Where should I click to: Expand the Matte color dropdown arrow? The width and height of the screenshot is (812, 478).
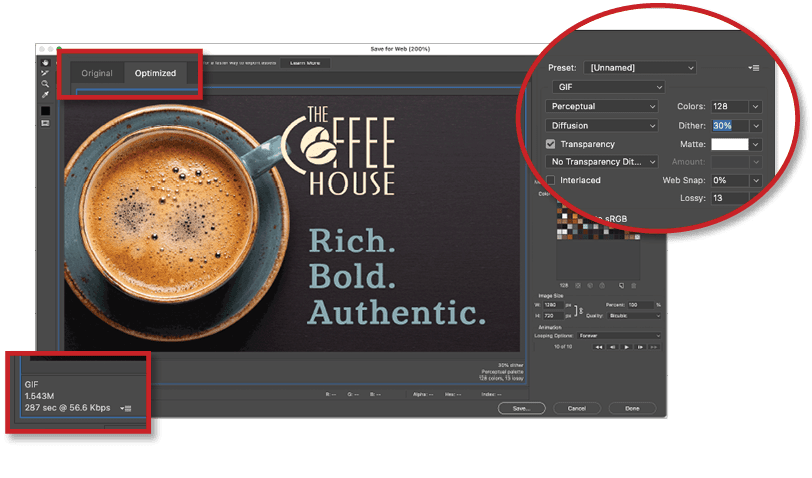[756, 144]
